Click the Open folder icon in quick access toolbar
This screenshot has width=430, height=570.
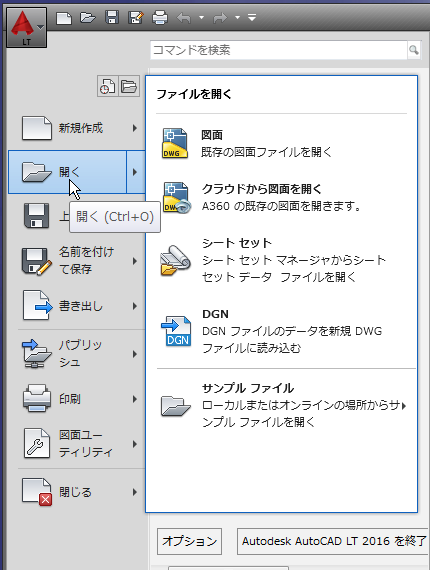point(88,17)
